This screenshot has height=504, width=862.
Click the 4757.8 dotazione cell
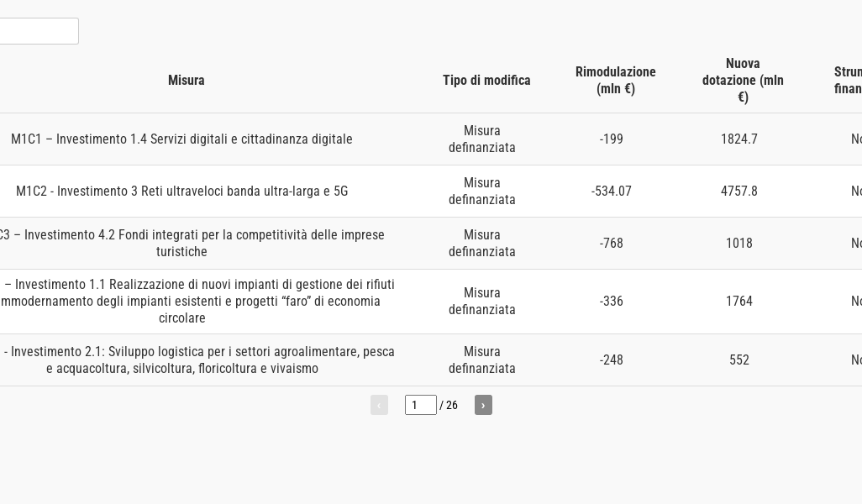pyautogui.click(x=739, y=192)
